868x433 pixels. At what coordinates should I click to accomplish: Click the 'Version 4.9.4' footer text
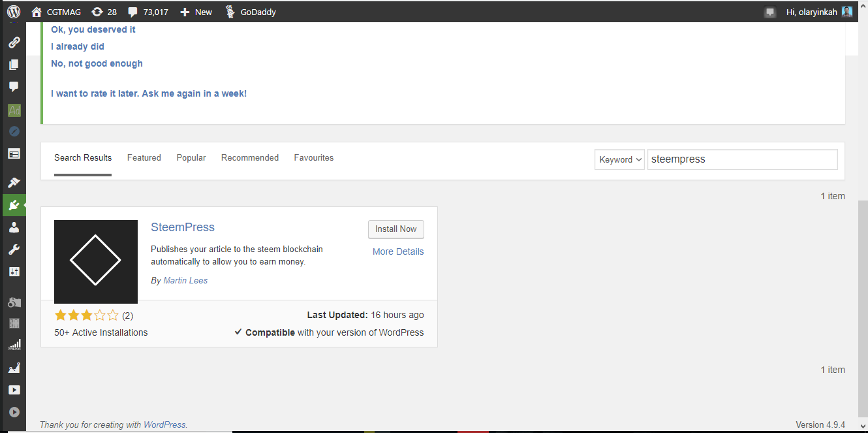point(820,425)
